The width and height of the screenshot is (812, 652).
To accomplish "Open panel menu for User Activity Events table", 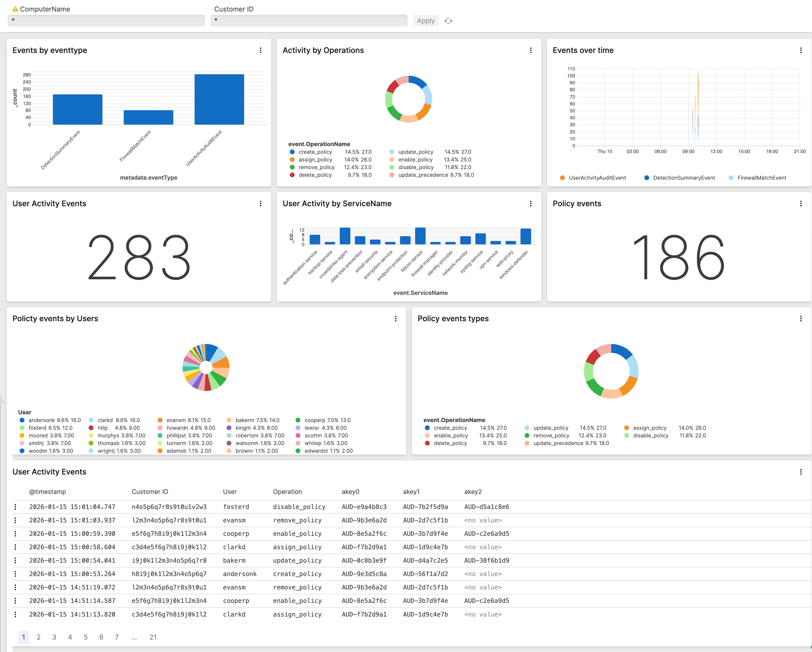I will [x=801, y=472].
